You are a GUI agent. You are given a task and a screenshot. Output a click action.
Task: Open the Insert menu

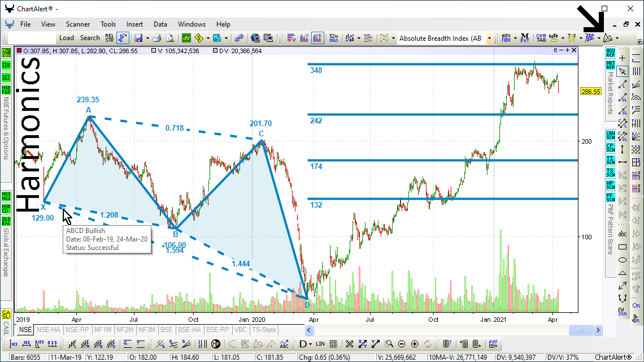(134, 24)
